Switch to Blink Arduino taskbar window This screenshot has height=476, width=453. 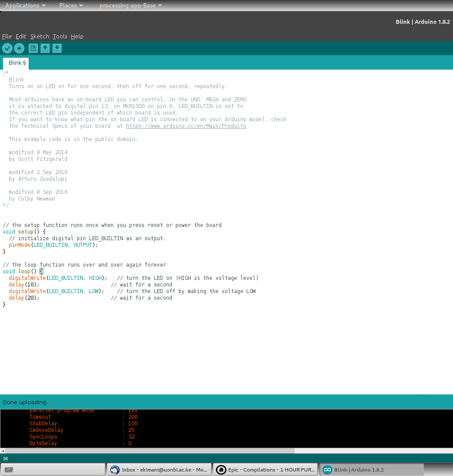click(x=371, y=470)
